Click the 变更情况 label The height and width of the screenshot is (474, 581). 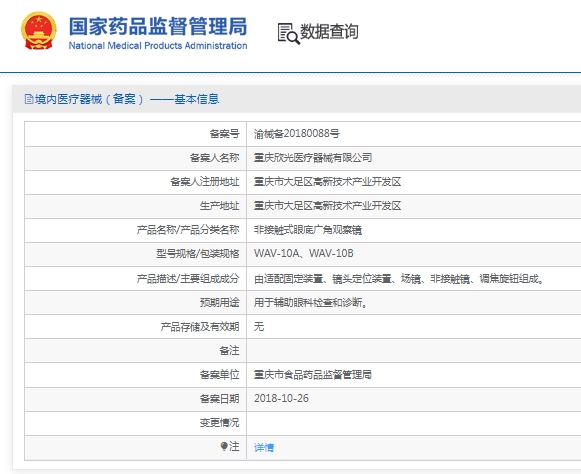(x=219, y=423)
